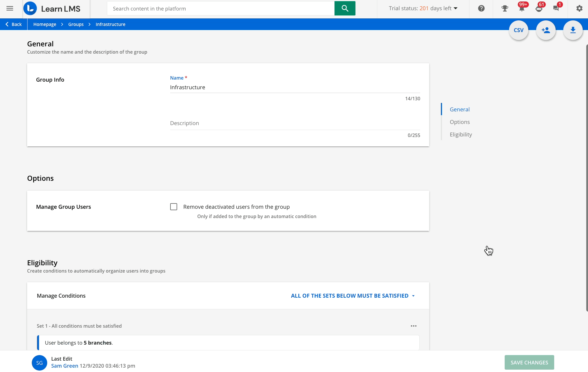Click the add user round button
This screenshot has width=588, height=372.
pos(545,30)
